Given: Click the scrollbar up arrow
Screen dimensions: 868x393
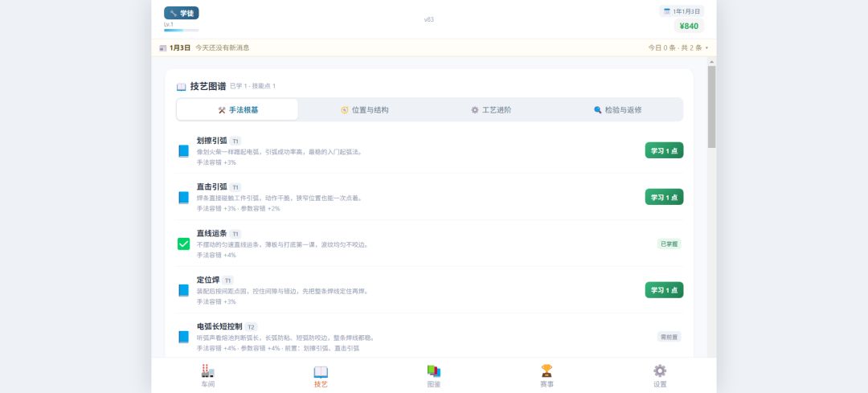Looking at the screenshot, I should (x=711, y=61).
